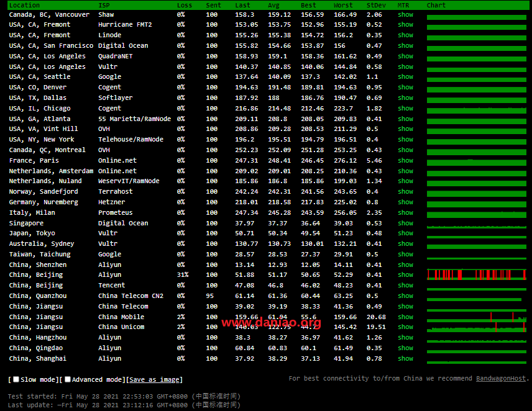The height and width of the screenshot is (411, 532).
Task: Click the Chart column header
Action: [436, 5]
